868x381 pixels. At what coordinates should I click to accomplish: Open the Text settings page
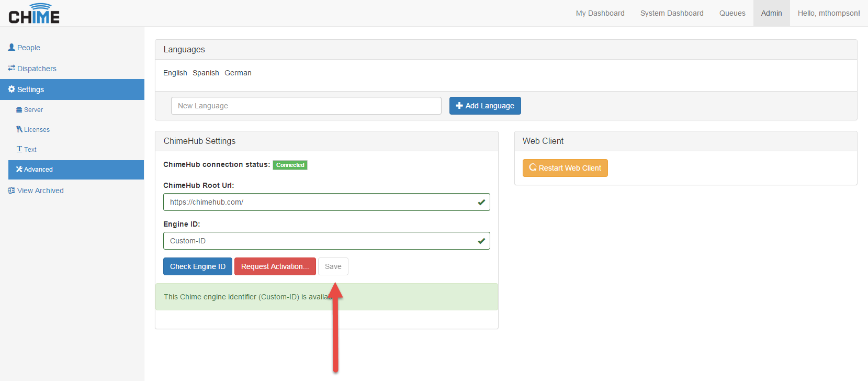tap(76, 150)
